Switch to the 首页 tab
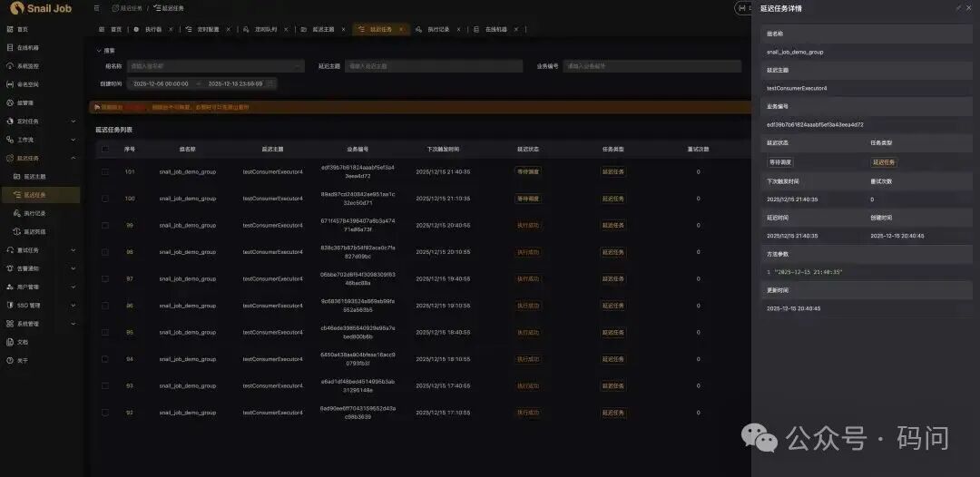Screen dimensions: 980x477 click(x=111, y=29)
